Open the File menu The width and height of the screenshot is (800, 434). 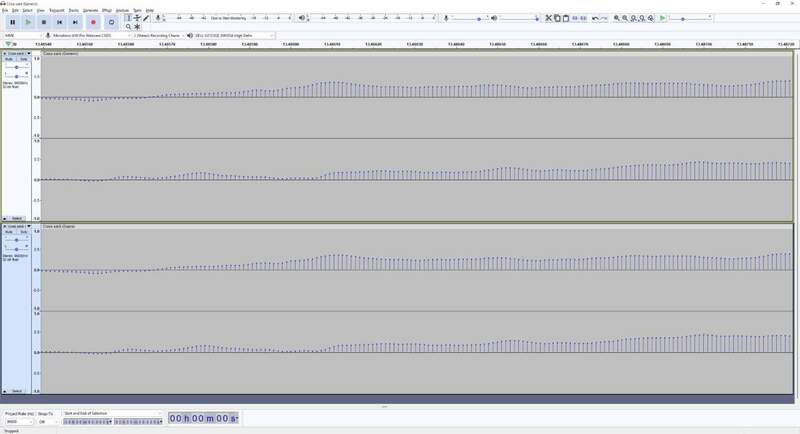coord(5,10)
